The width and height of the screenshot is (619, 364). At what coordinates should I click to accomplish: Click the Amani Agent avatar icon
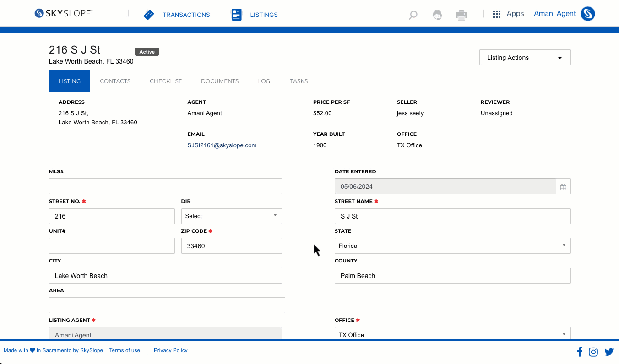[588, 14]
